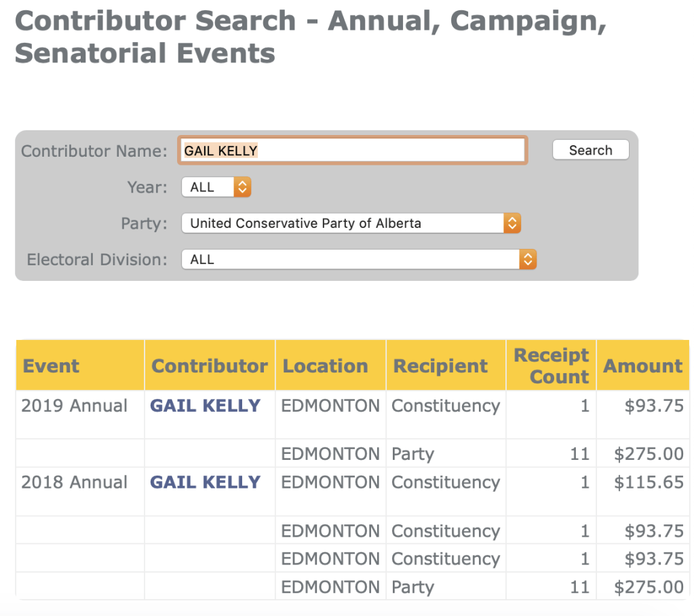Screen dimensions: 694x616
Task: Focus the Contributor Name input field
Action: point(351,151)
